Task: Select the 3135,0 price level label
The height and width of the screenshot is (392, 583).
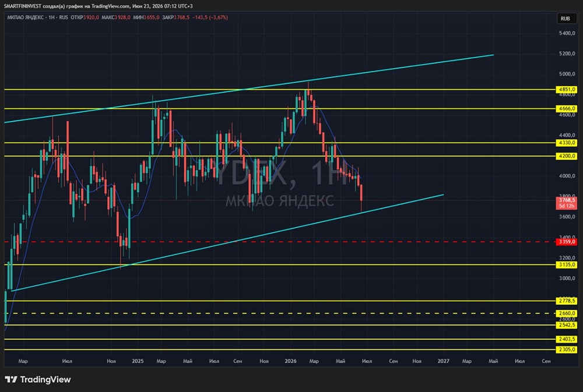Action: tap(566, 265)
